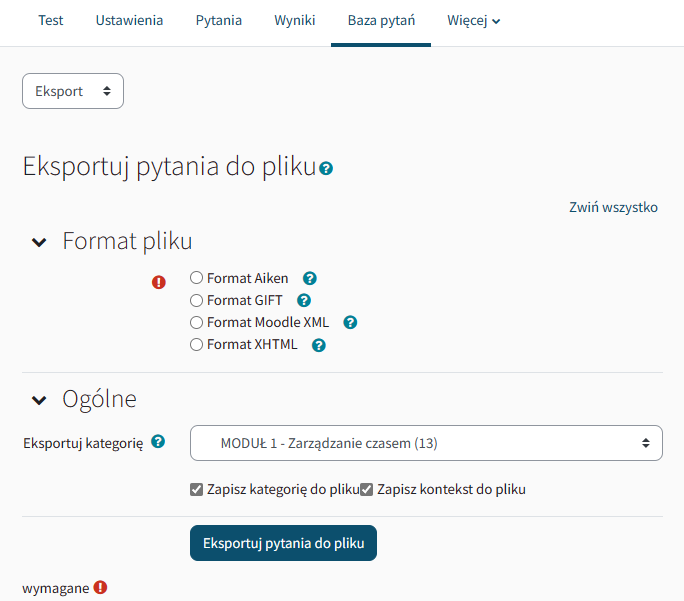Screen dimensions: 684x601
Task: Open help for Eksportuj pytania do pliku heading
Action: click(326, 168)
